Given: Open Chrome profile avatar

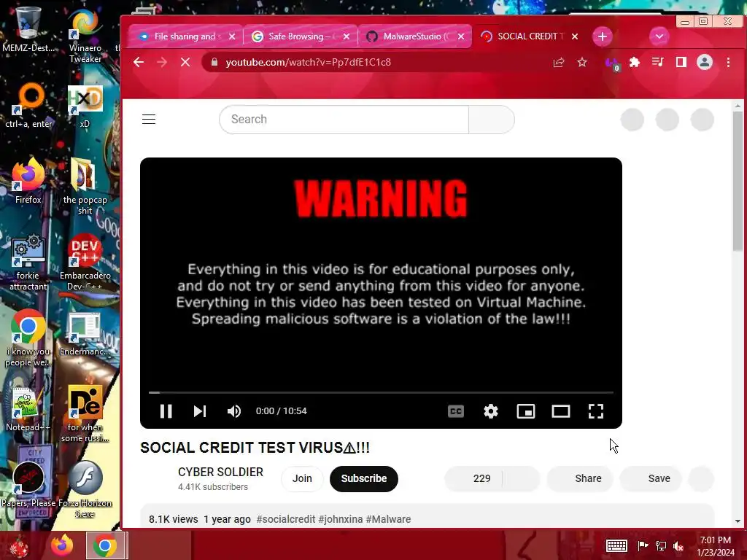Looking at the screenshot, I should [705, 63].
